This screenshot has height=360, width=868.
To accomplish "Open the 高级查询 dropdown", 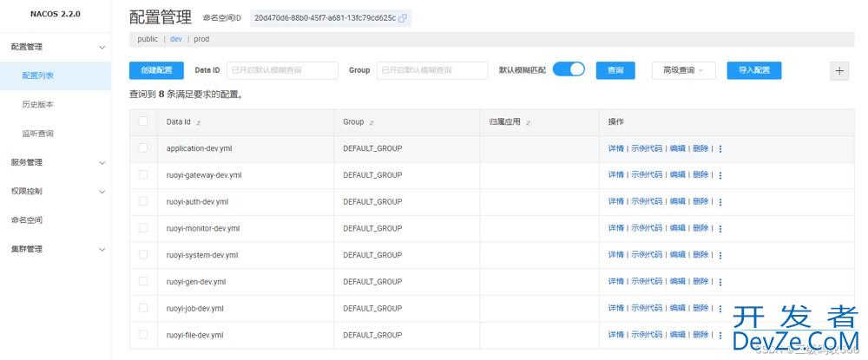I will tap(684, 70).
